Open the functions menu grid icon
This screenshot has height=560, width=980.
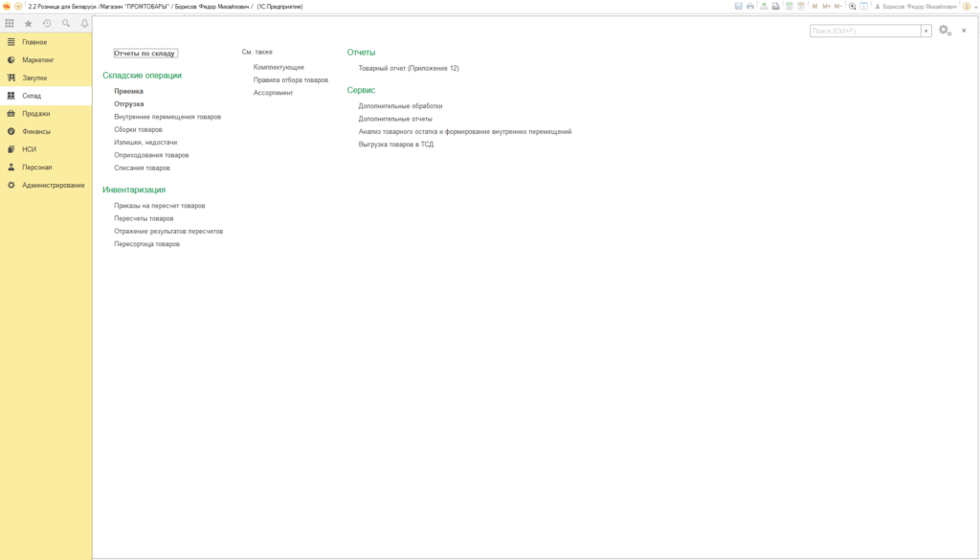pos(10,23)
